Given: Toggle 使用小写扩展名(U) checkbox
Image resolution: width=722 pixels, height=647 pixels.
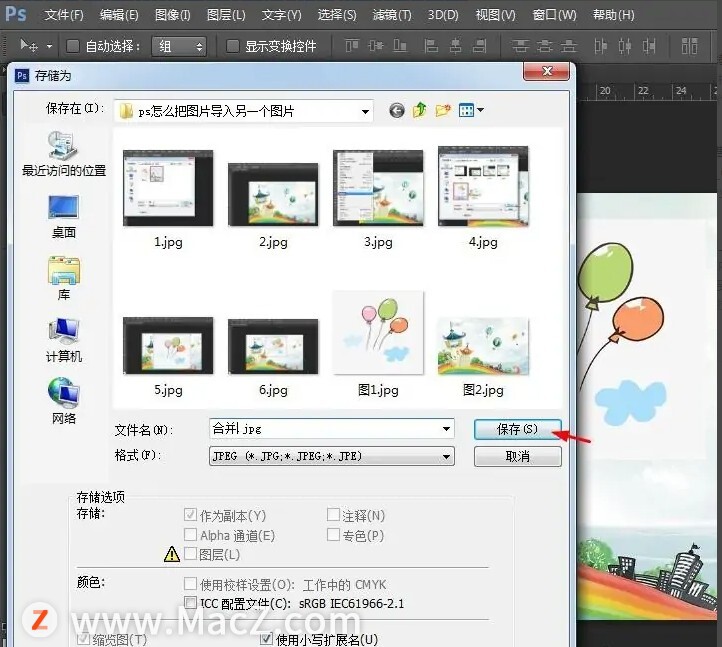Looking at the screenshot, I should (266, 639).
